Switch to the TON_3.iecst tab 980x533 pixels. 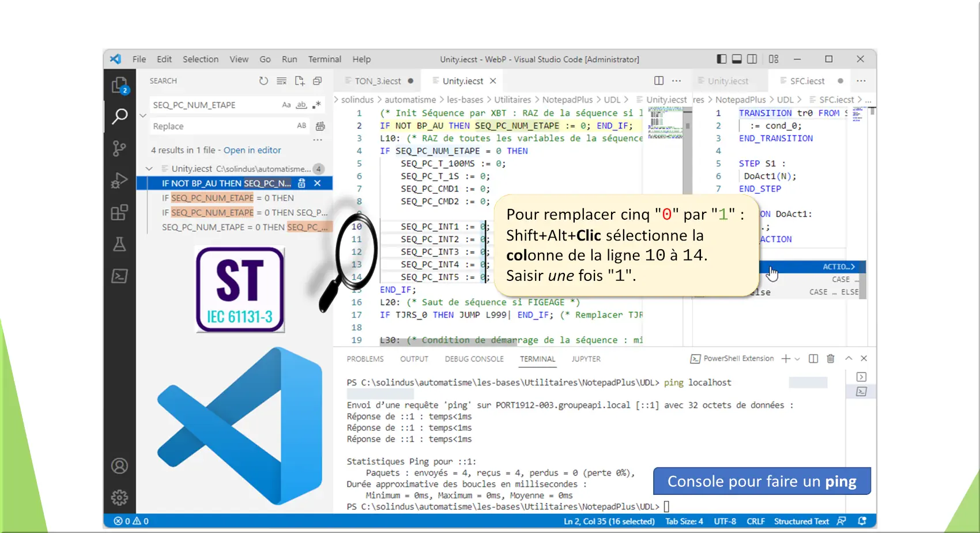coord(378,81)
